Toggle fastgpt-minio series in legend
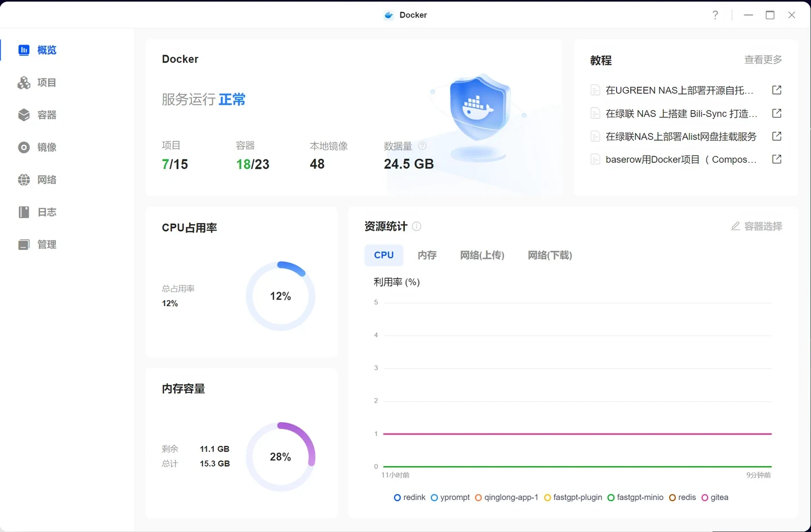 click(636, 498)
